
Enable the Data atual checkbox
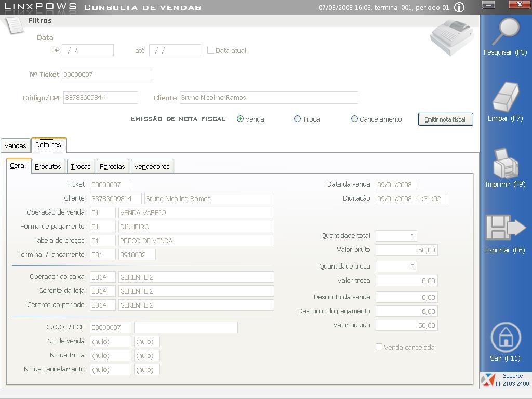click(x=210, y=50)
